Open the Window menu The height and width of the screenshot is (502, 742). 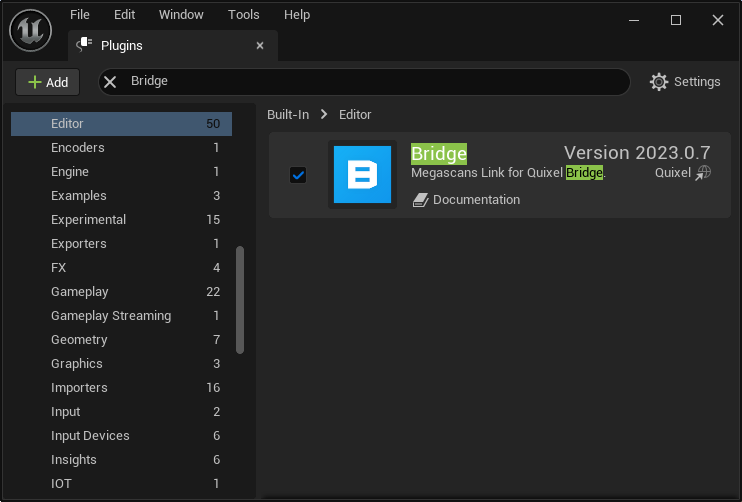181,15
